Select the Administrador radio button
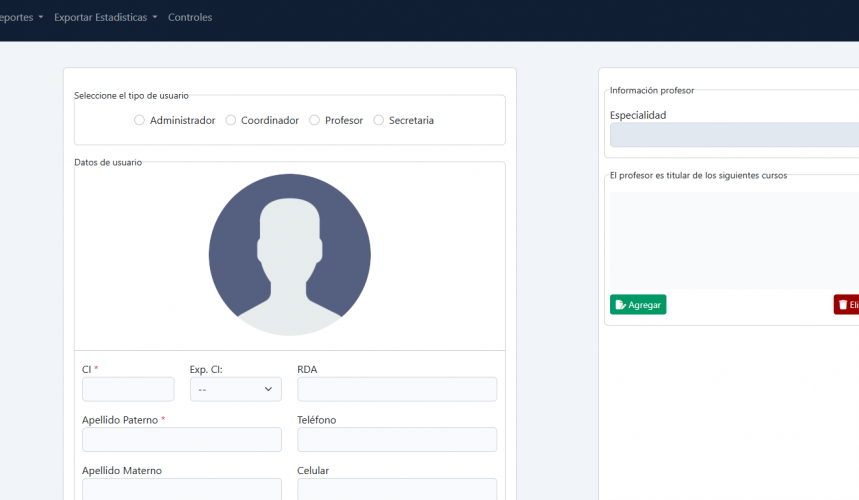Screen dimensions: 859x500 [x=139, y=120]
